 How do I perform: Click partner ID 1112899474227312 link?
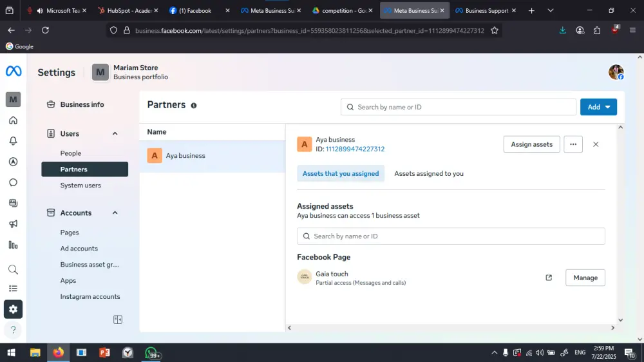coord(355,149)
